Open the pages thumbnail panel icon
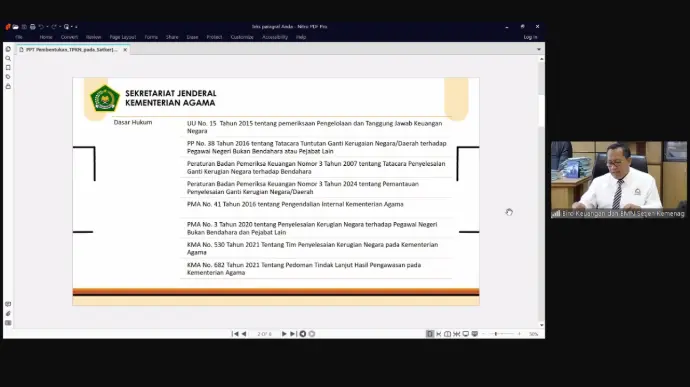The height and width of the screenshot is (387, 690). tap(8, 49)
